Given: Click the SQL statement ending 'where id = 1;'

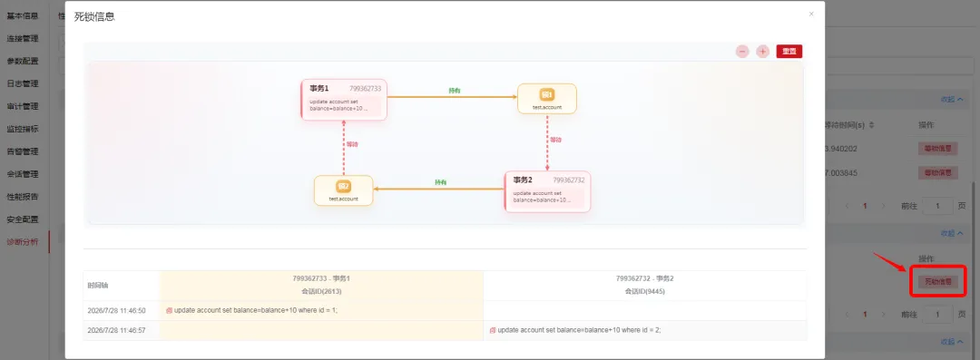Looking at the screenshot, I should [256, 311].
